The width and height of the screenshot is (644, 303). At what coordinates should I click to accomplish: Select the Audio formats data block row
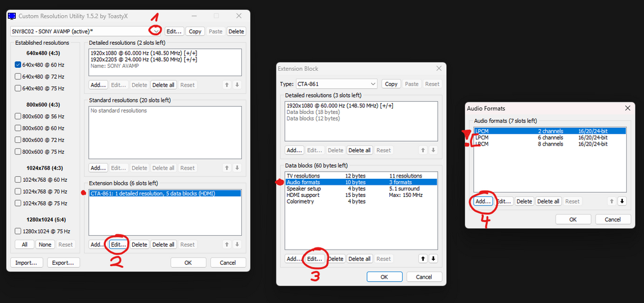tap(361, 182)
